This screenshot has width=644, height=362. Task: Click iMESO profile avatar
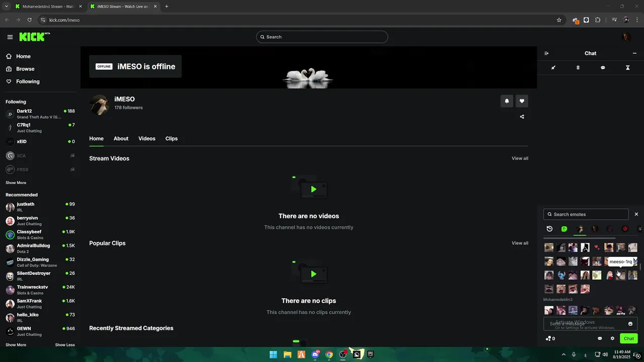99,105
